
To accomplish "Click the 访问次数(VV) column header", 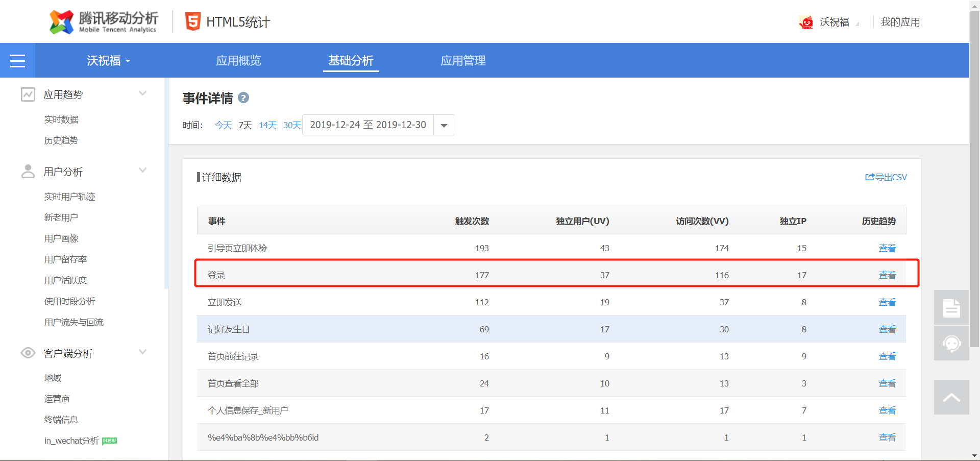I will (x=702, y=221).
